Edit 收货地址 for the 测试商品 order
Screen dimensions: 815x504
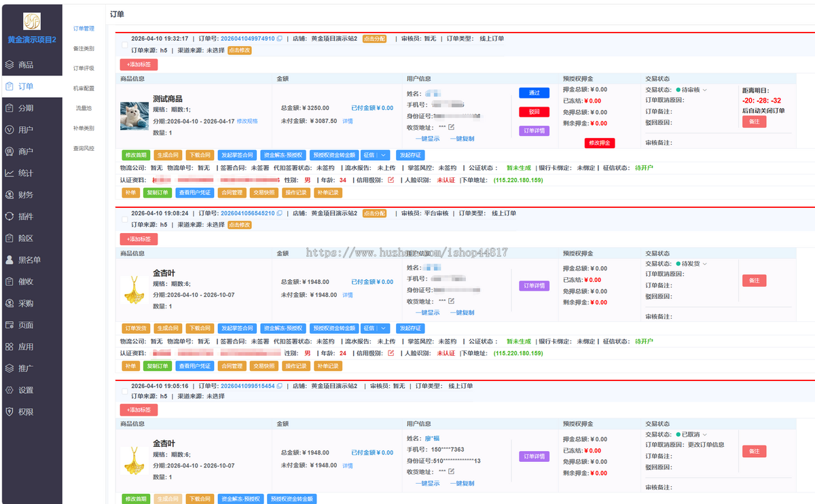pos(451,128)
